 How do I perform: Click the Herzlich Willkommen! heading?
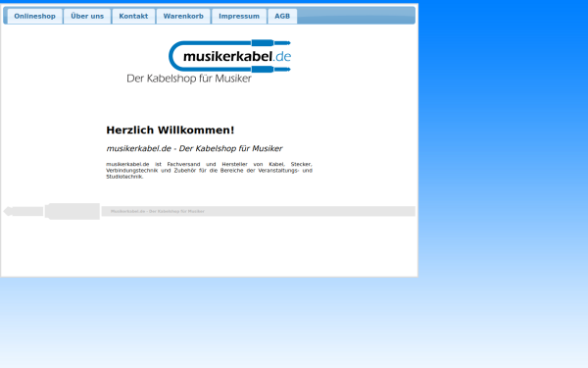(171, 130)
